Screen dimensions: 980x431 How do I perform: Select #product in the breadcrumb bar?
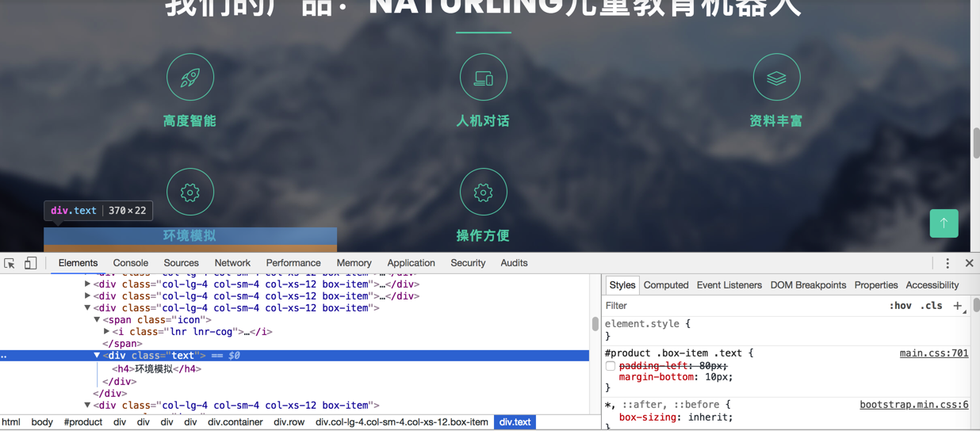tap(83, 422)
